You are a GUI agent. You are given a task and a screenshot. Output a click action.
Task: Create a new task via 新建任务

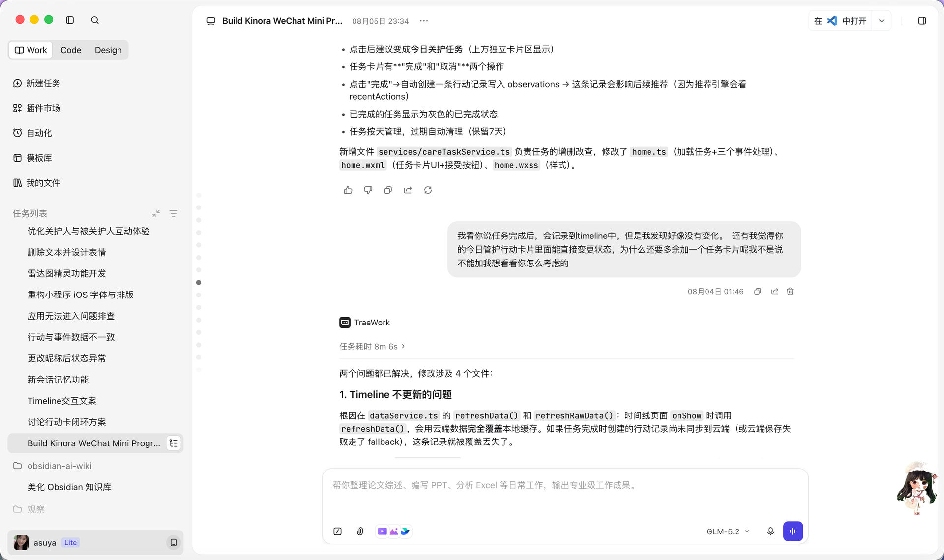(x=37, y=83)
